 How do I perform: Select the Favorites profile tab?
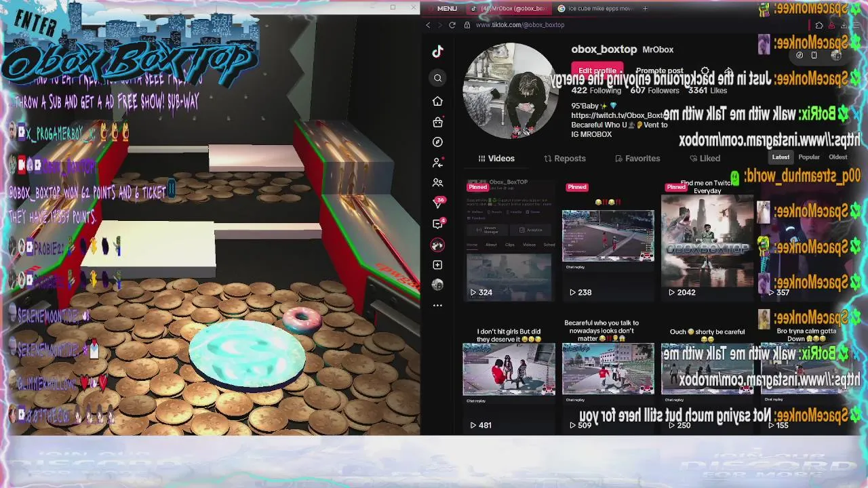(x=637, y=159)
